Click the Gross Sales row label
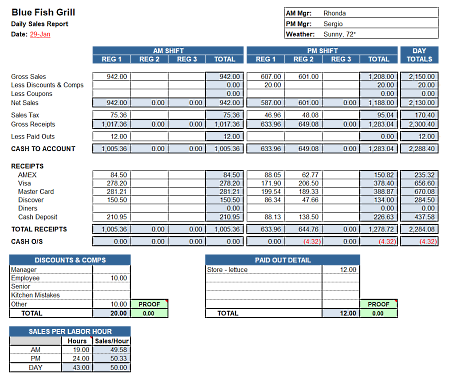Image resolution: width=450 pixels, height=377 pixels. click(x=28, y=77)
